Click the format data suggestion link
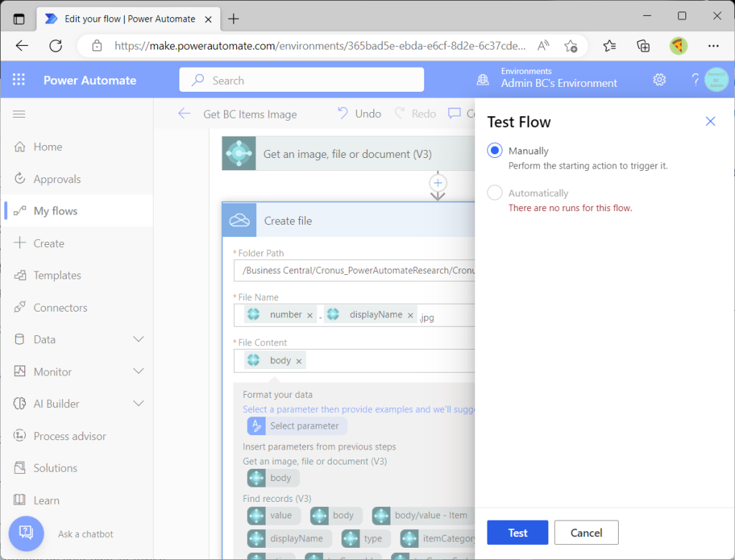This screenshot has width=735, height=560. pyautogui.click(x=359, y=409)
